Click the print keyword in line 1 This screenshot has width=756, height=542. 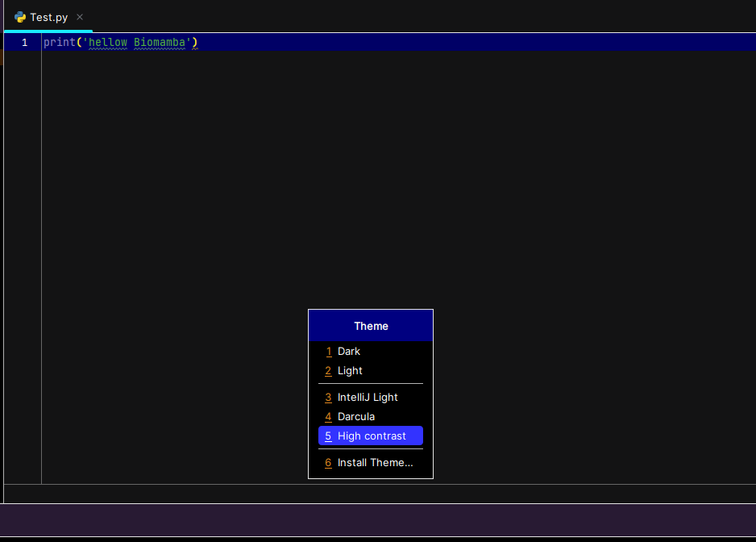[x=60, y=43]
